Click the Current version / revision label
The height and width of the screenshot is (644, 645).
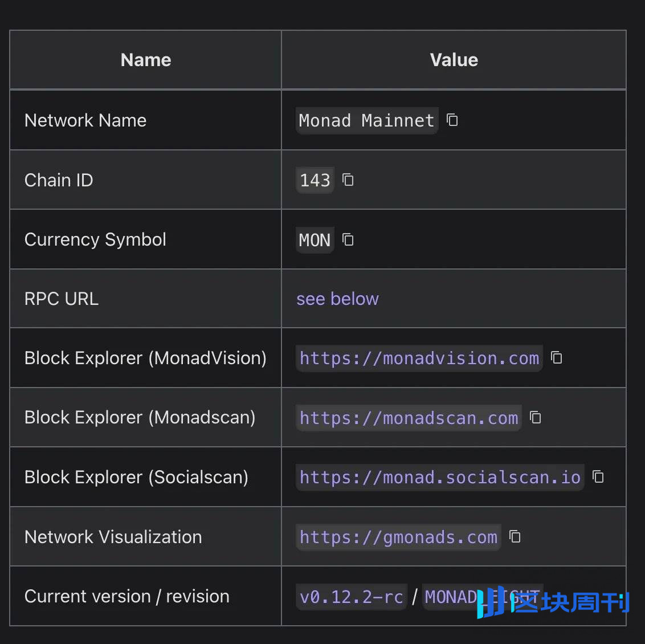tap(127, 596)
